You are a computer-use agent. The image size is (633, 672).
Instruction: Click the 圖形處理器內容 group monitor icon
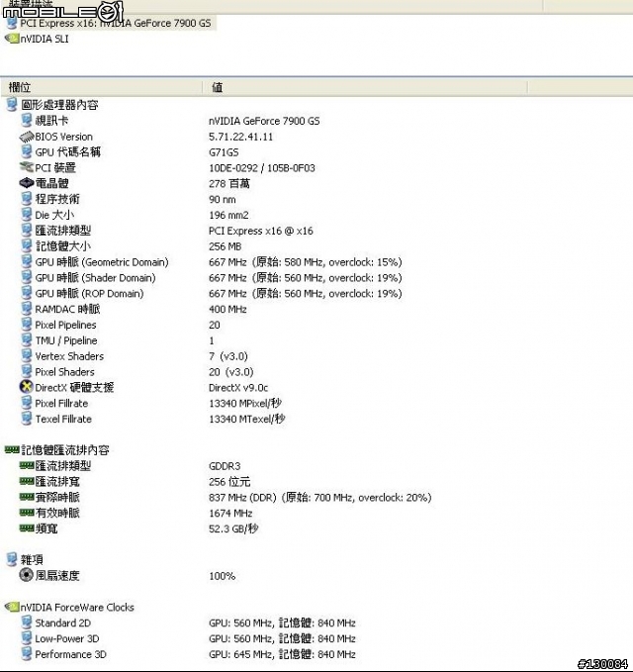tap(12, 105)
